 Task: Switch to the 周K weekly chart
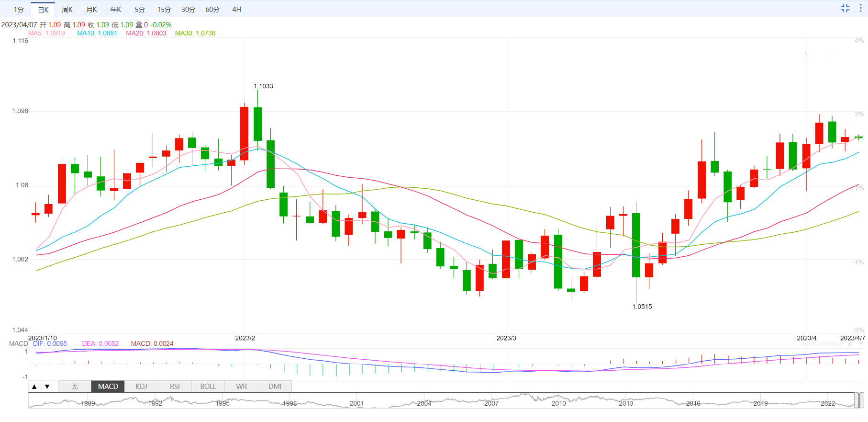pos(67,10)
